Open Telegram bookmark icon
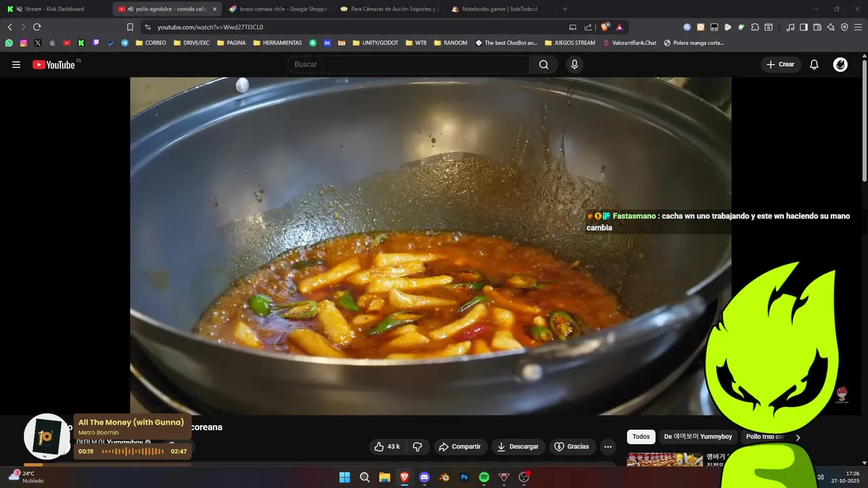 [x=125, y=43]
